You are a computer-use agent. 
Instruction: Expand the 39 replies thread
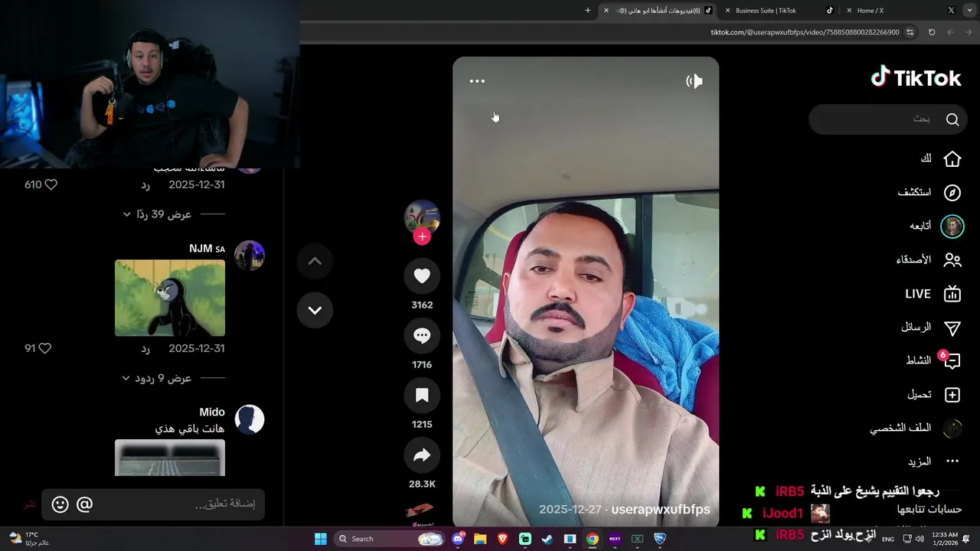[157, 214]
